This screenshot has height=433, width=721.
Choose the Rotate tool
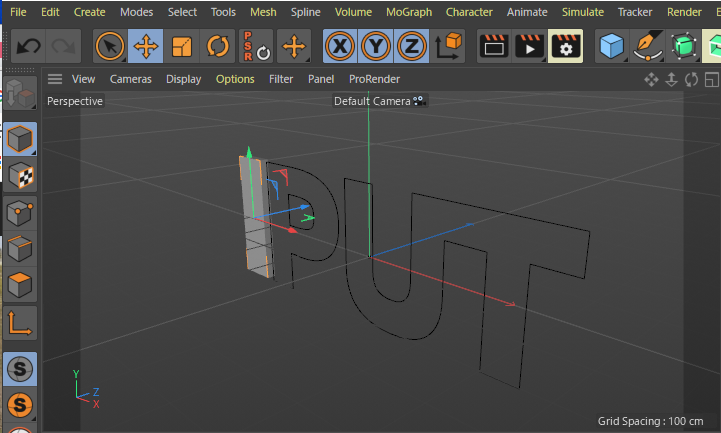coord(217,46)
